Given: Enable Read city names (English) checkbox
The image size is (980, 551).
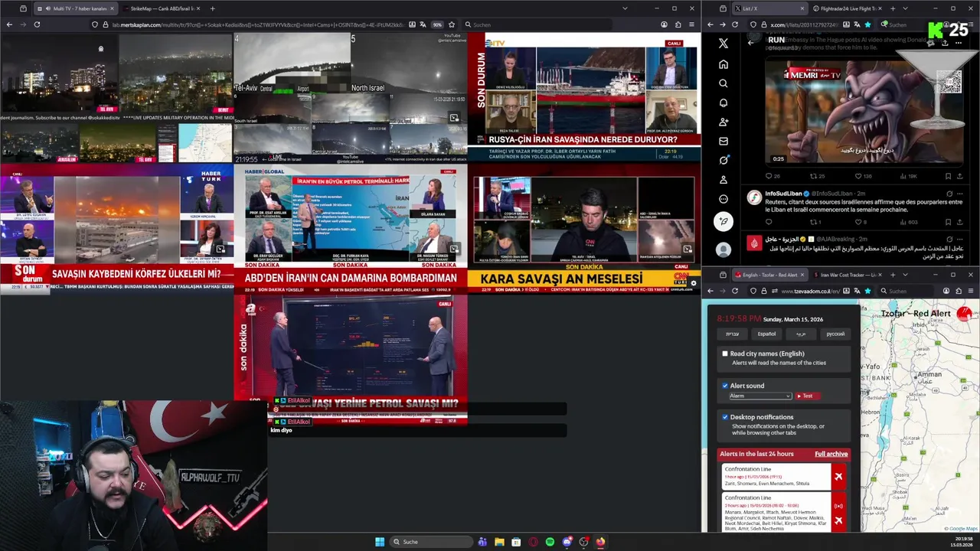Looking at the screenshot, I should [x=725, y=354].
